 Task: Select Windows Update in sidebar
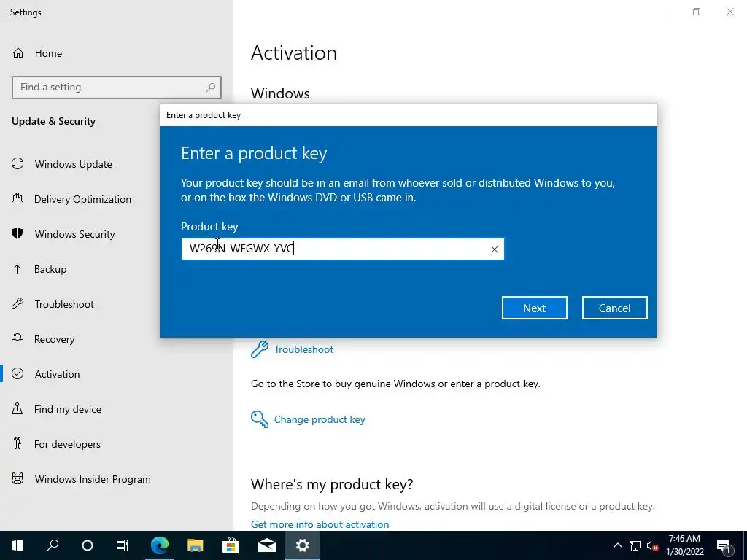(x=74, y=164)
